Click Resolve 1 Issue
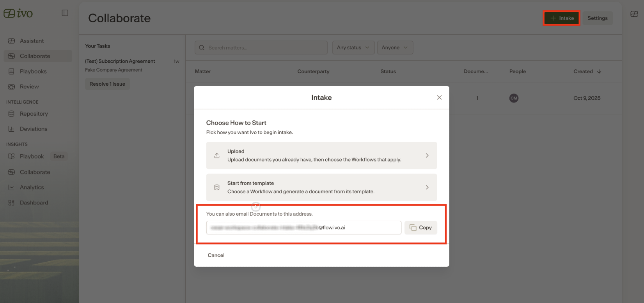This screenshot has width=644, height=303. pos(107,84)
